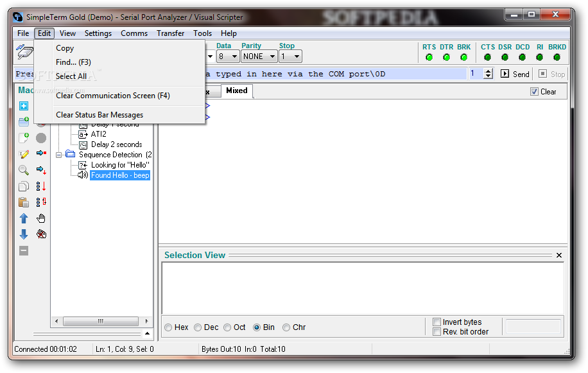Click the copy pages icon in macro toolbar
588x373 pixels.
[x=24, y=186]
